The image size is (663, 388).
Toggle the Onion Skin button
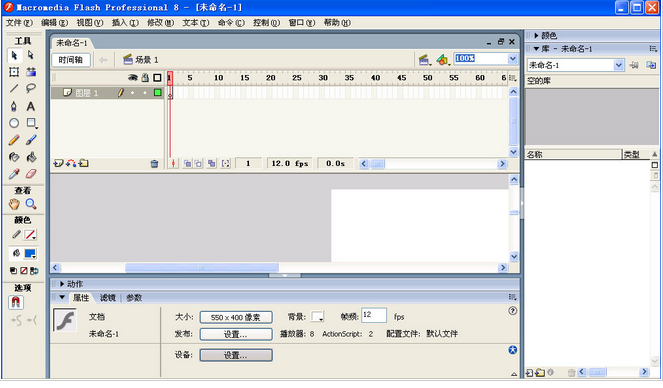pos(187,164)
